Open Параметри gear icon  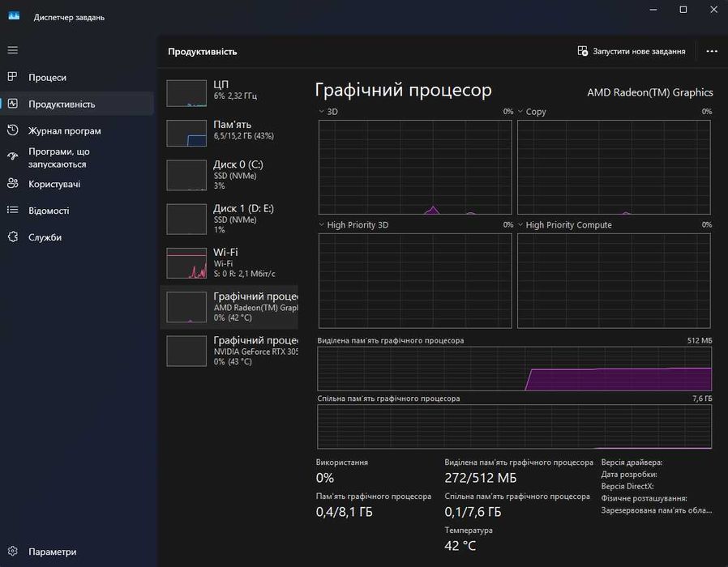coord(12,552)
